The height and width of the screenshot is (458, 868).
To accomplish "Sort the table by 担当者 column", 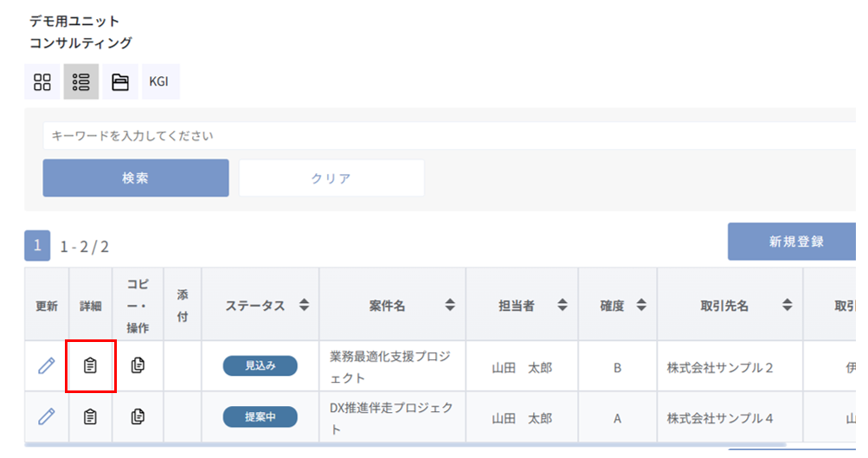I will (563, 306).
